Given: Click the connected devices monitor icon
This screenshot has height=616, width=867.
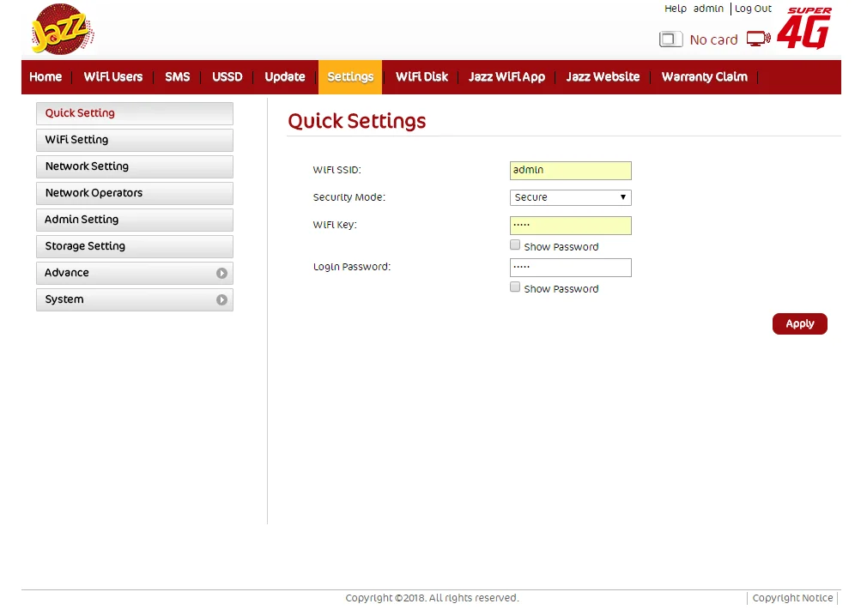Looking at the screenshot, I should (x=758, y=39).
